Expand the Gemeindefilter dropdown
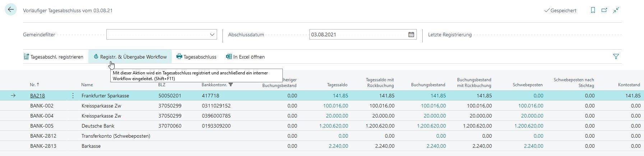 tap(212, 35)
